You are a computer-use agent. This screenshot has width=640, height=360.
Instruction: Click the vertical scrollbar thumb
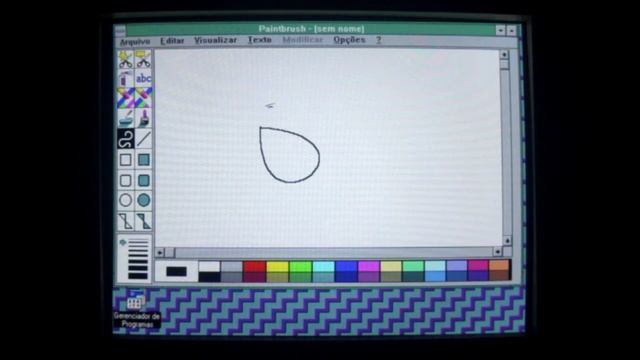coord(504,64)
